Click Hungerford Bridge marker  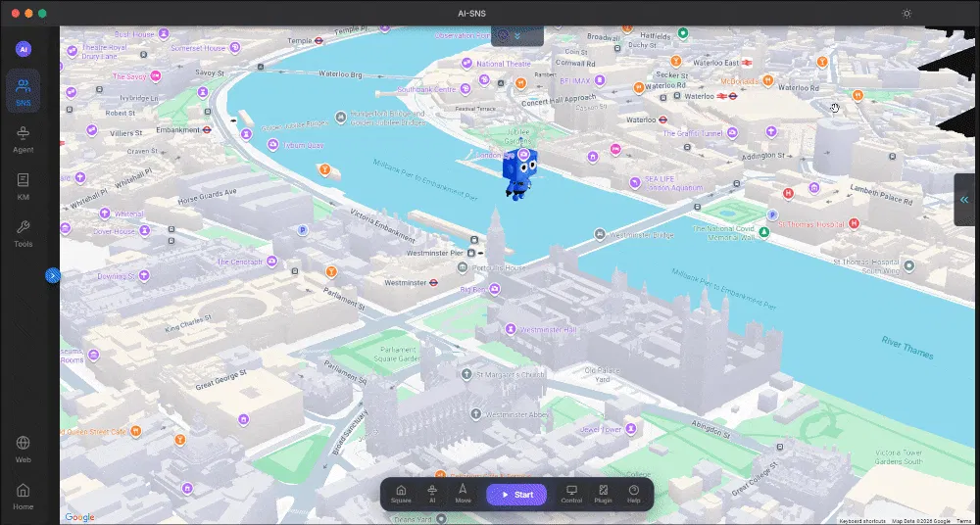pos(341,117)
